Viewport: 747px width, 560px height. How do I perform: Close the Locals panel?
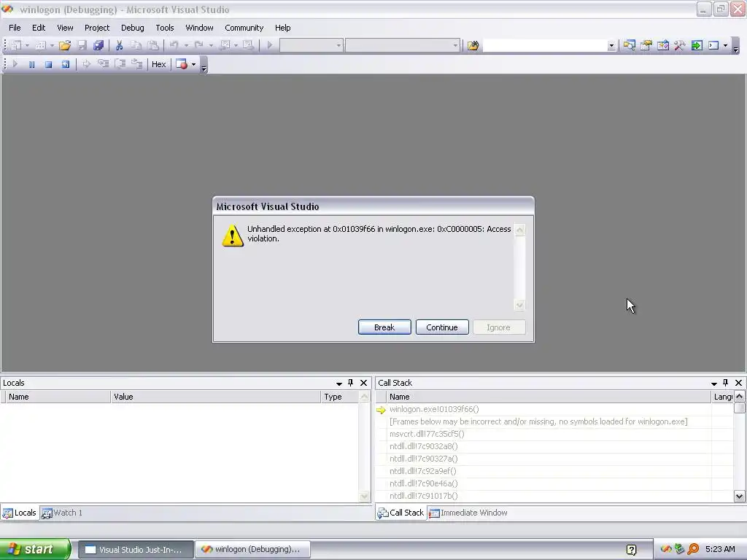coord(363,383)
